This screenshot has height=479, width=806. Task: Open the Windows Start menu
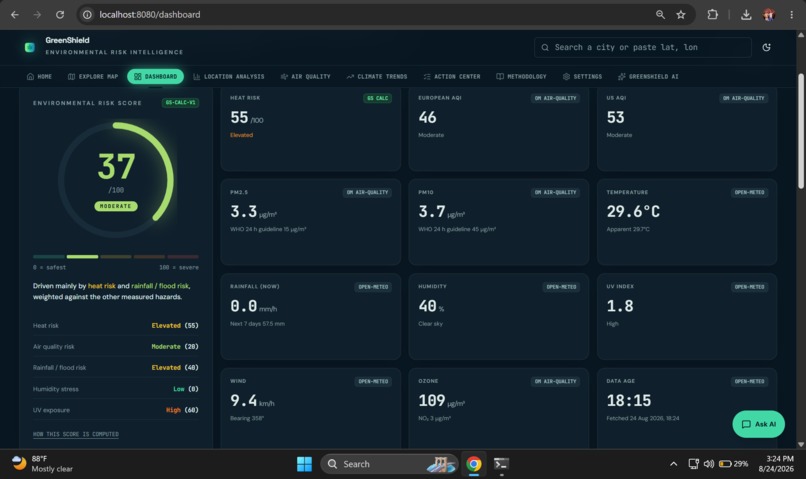(x=304, y=464)
